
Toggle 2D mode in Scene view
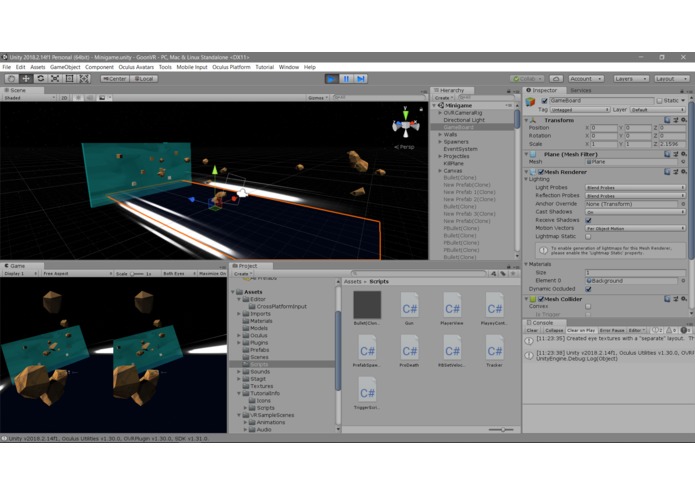[x=64, y=97]
